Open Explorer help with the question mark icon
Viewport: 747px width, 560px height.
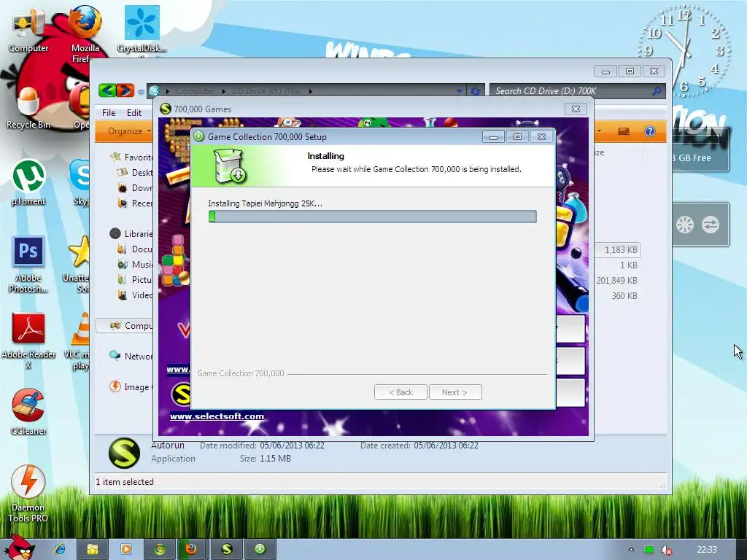pos(649,131)
